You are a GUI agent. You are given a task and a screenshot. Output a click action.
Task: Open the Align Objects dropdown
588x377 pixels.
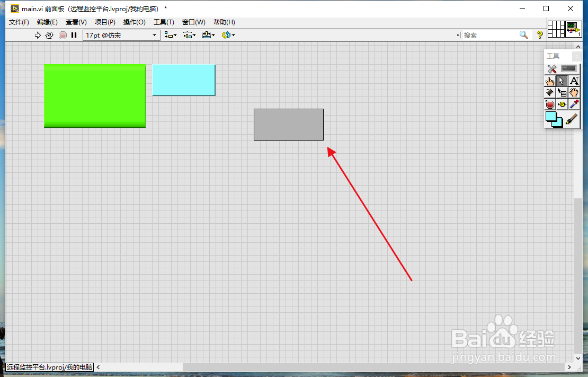171,36
